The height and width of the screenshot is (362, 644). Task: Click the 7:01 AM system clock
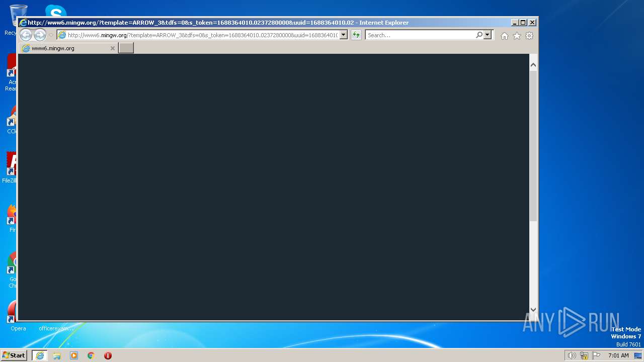pos(618,355)
